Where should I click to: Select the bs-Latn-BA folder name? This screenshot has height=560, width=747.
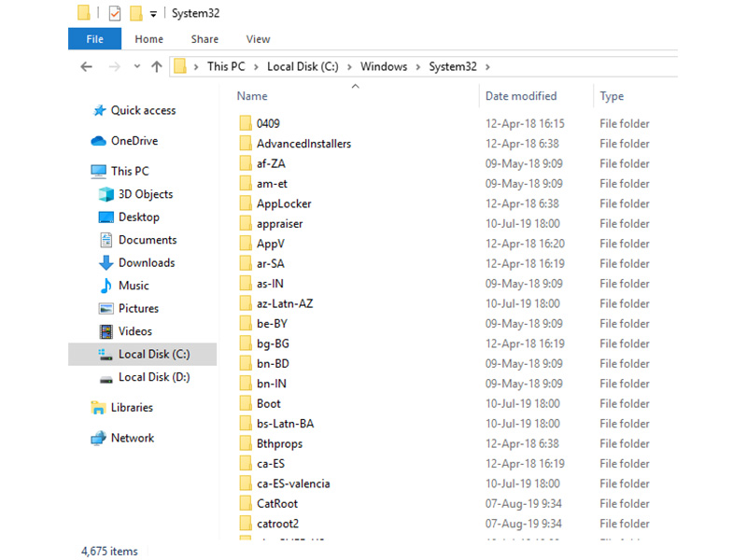(x=286, y=424)
